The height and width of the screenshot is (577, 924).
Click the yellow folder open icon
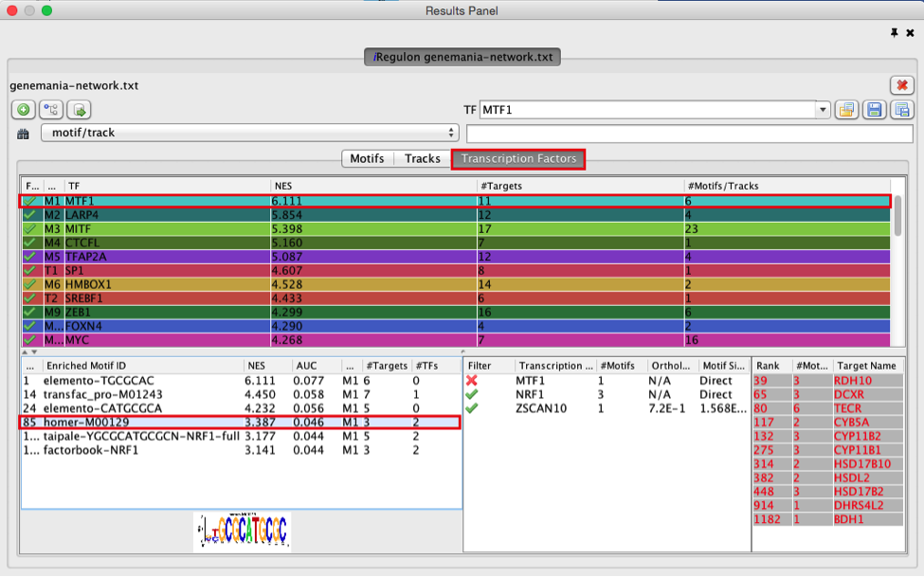point(846,110)
